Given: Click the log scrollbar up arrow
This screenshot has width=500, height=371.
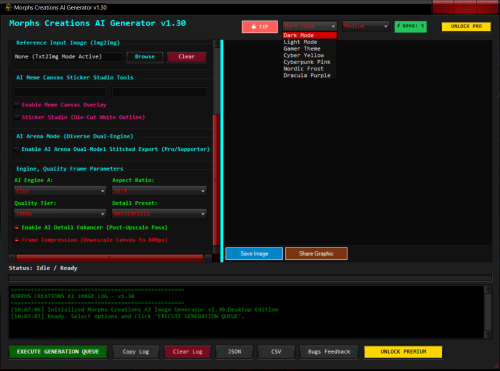Looking at the screenshot, I should point(488,289).
